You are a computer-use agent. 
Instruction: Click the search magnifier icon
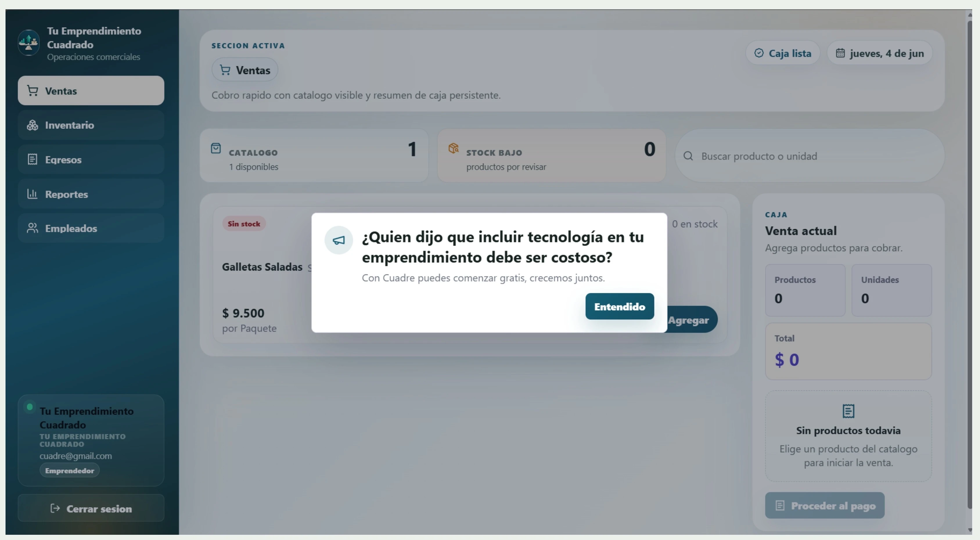click(x=688, y=156)
